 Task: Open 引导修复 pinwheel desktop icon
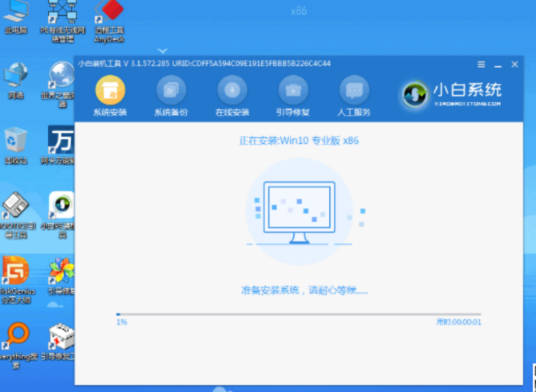61,276
